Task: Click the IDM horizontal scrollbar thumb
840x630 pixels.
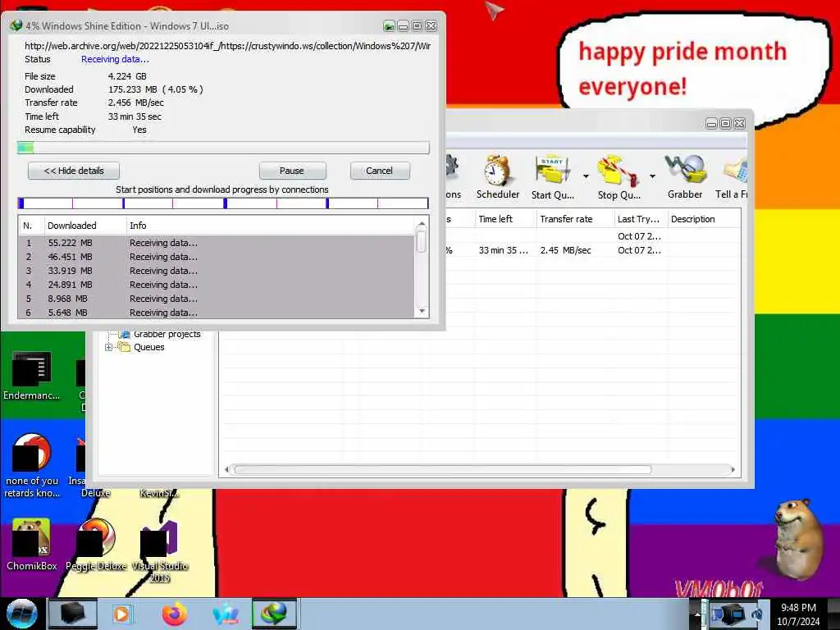Action: tap(442, 470)
